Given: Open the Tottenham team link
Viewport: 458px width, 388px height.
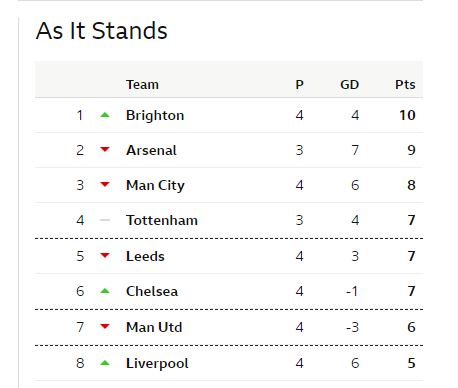Looking at the screenshot, I should (x=162, y=220).
